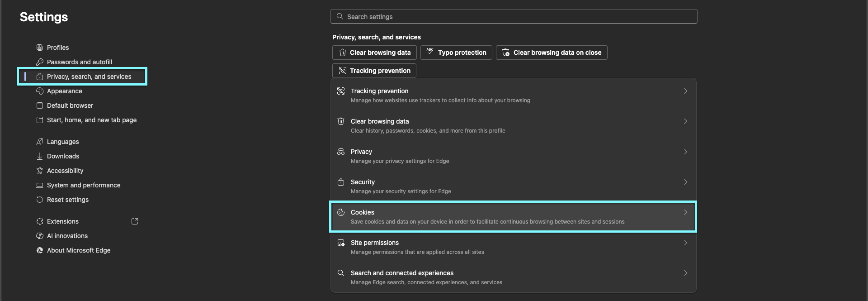Click Clear browsing data on close button
This screenshot has height=301, width=868.
click(x=552, y=53)
